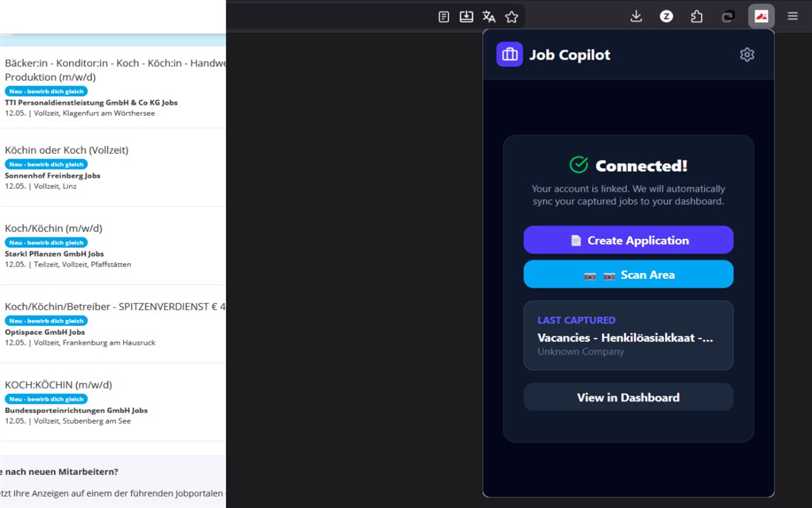Viewport: 812px width, 508px height.
Task: Bookmark this page with the star icon
Action: [x=512, y=17]
